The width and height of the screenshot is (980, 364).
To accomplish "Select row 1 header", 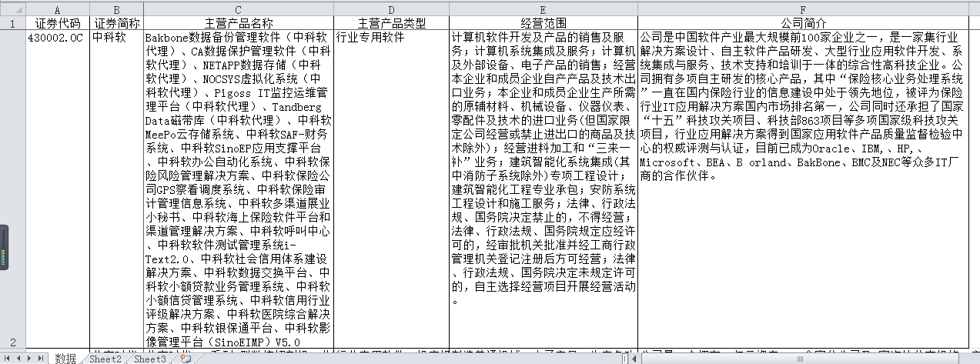I will pos(13,23).
